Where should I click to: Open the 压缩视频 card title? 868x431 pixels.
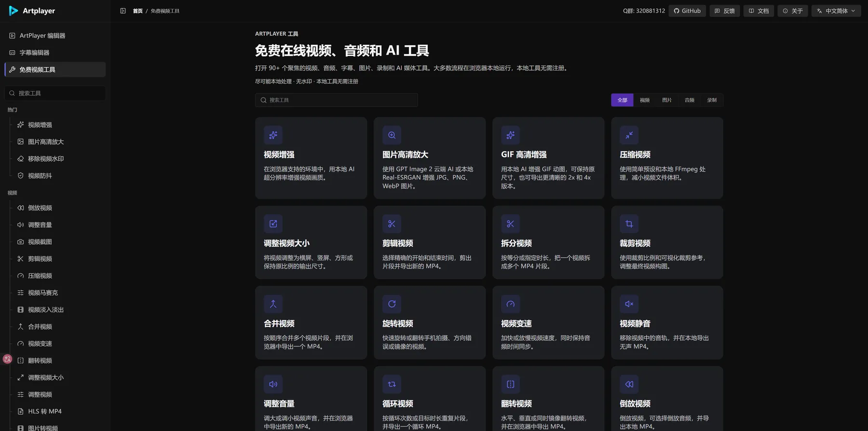[635, 155]
